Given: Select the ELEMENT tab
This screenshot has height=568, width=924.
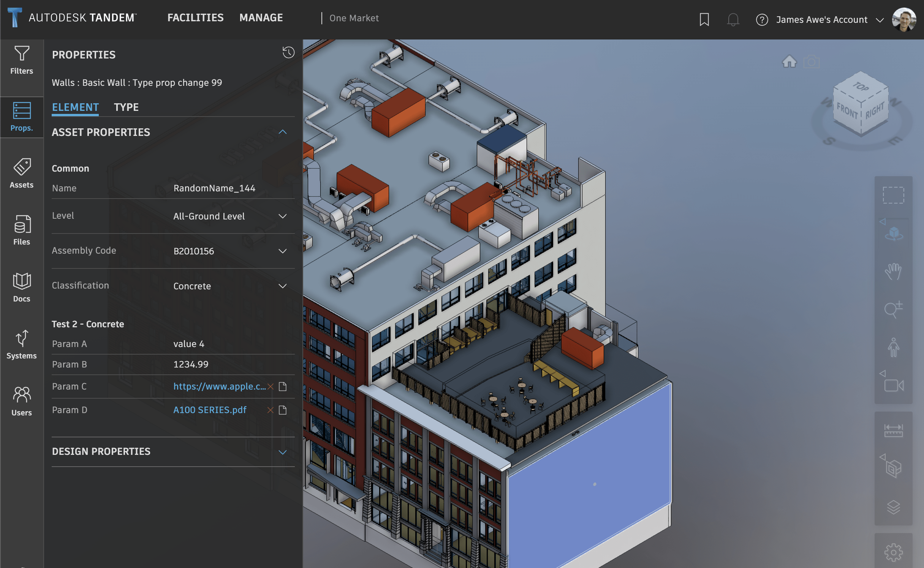Looking at the screenshot, I should pyautogui.click(x=74, y=106).
